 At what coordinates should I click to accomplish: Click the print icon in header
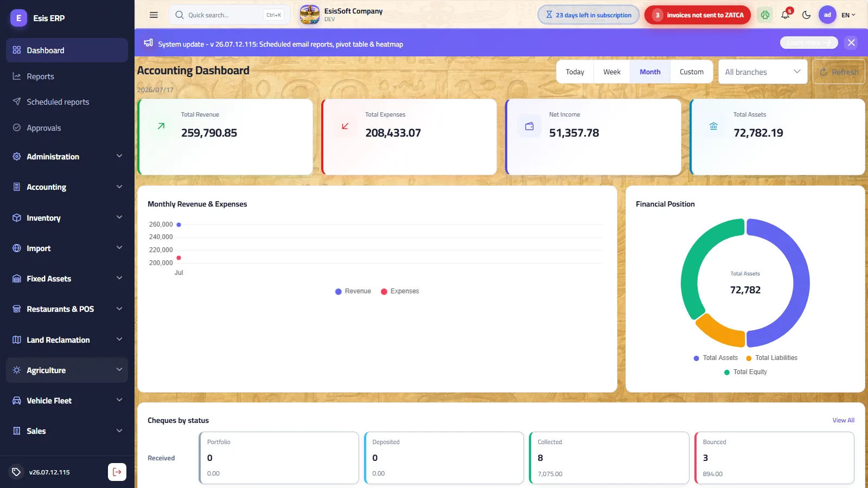pos(765,15)
